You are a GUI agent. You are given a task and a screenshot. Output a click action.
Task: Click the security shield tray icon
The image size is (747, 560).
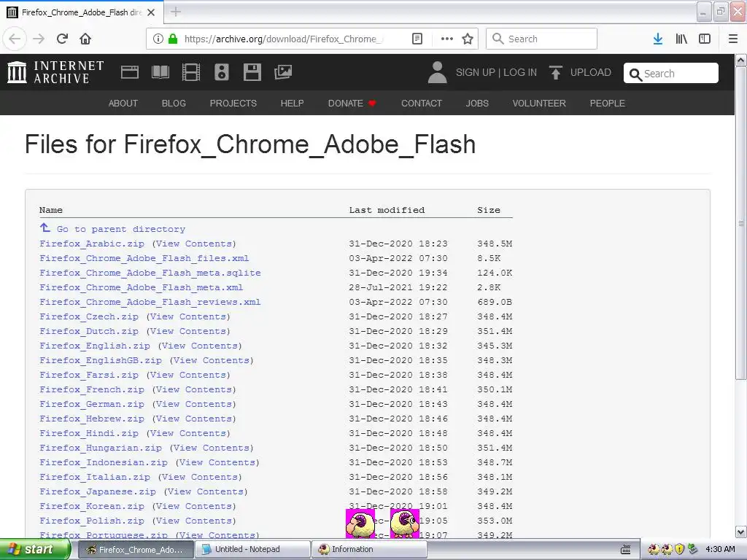(680, 549)
